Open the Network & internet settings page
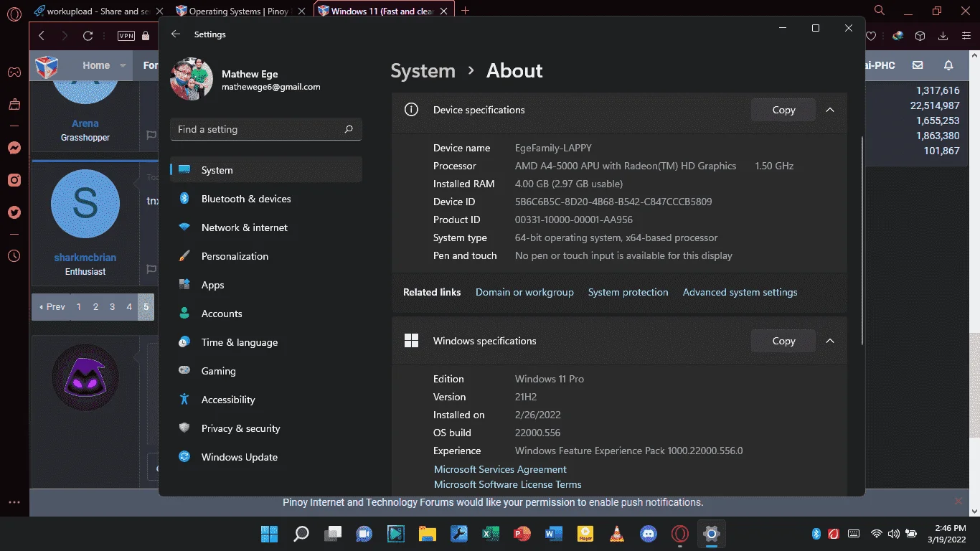The image size is (980, 551). (x=266, y=227)
